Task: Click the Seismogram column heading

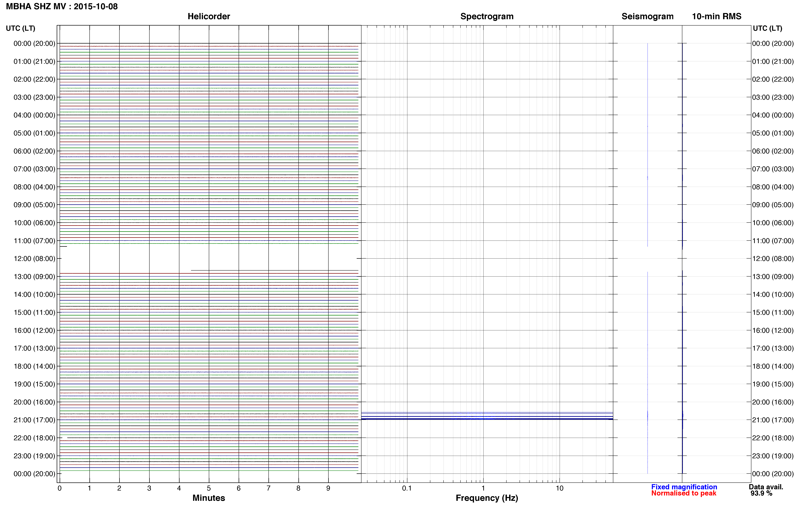Action: pos(647,16)
